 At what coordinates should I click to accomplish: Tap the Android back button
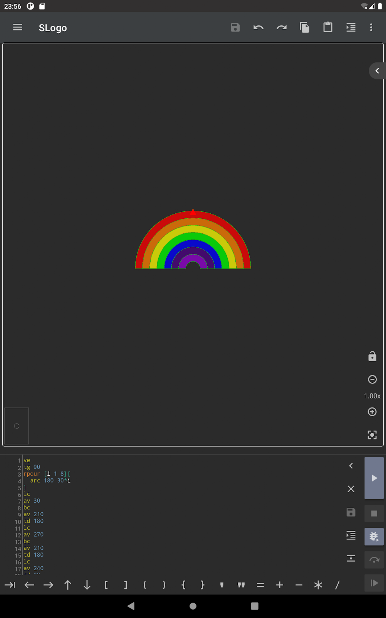pos(131,606)
